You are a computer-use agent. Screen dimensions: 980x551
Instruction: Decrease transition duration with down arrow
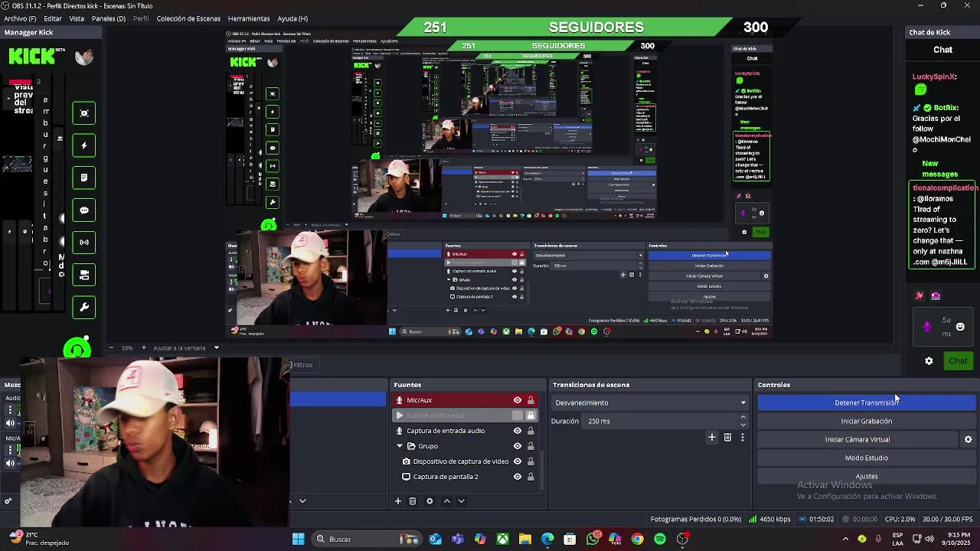click(x=743, y=425)
